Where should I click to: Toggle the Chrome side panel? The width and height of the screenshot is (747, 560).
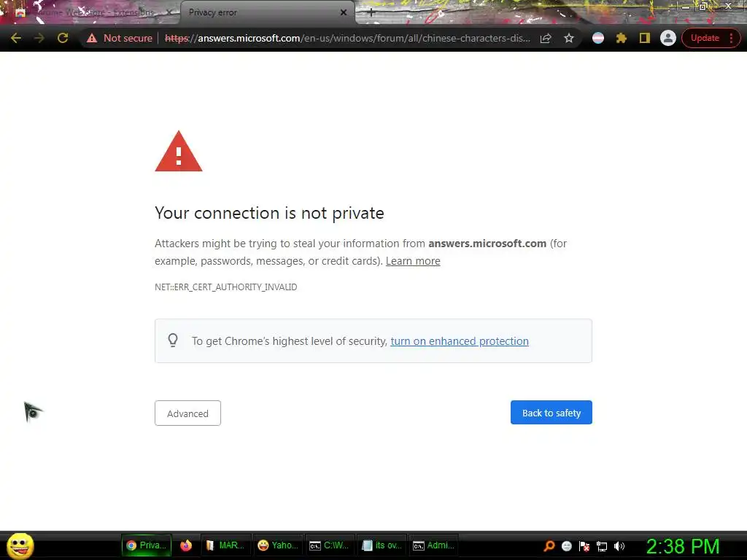click(645, 38)
